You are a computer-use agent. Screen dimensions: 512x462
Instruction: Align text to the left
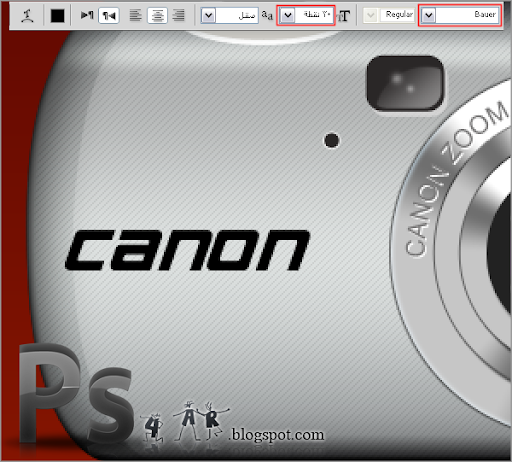tap(135, 15)
